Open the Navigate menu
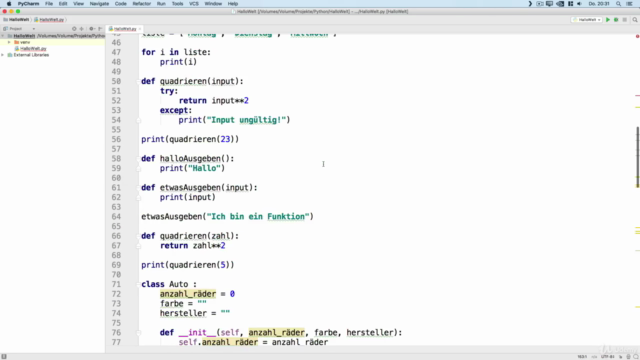 [x=99, y=4]
